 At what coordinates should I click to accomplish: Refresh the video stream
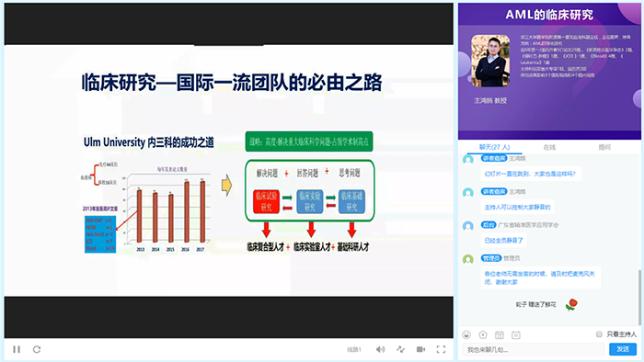pyautogui.click(x=37, y=349)
